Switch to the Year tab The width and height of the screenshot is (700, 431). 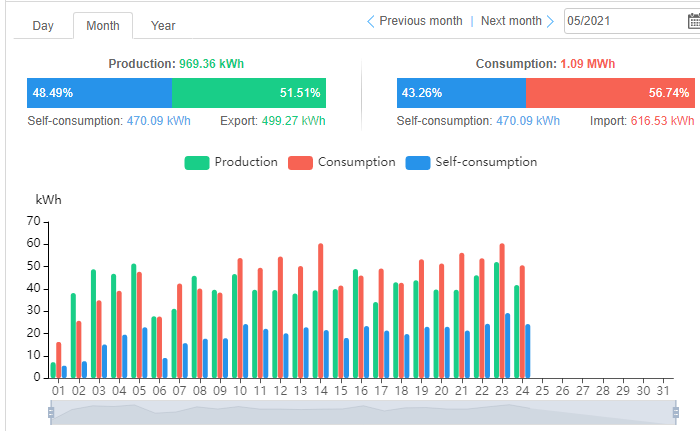(163, 26)
